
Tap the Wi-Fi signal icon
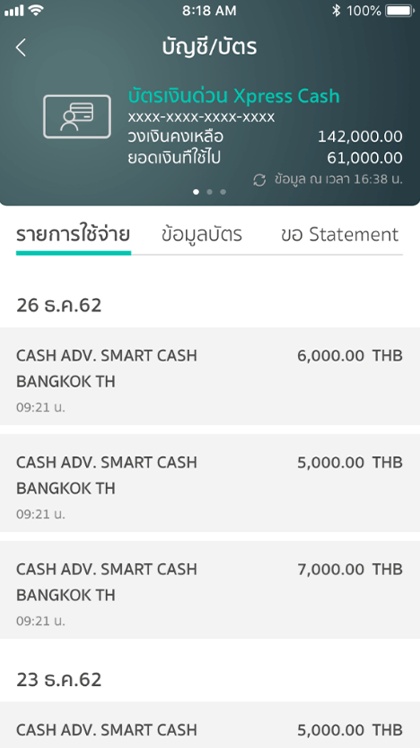[36, 10]
